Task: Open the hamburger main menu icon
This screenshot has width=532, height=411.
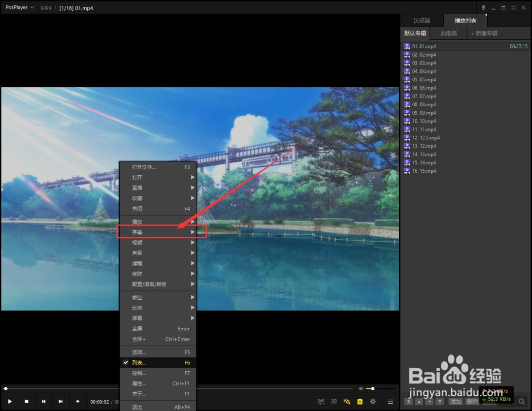Action: point(391,402)
